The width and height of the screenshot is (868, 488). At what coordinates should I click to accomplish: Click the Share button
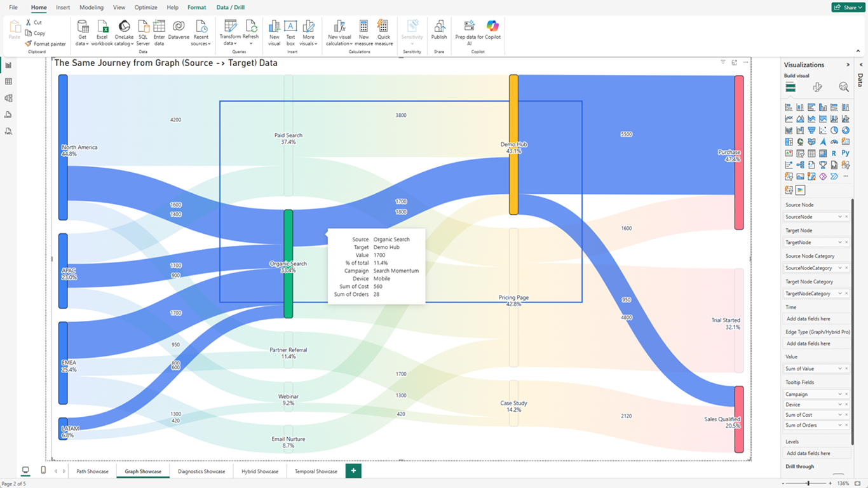[x=850, y=8]
